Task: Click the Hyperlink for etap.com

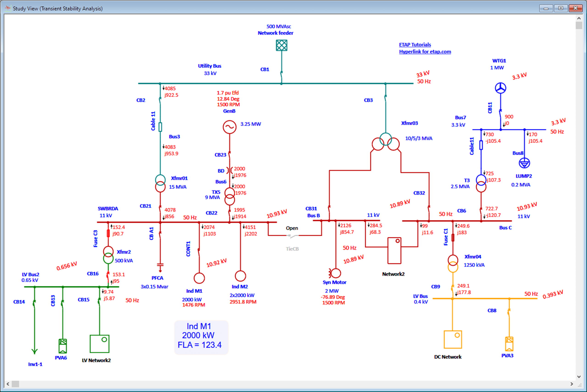Action: coord(425,52)
